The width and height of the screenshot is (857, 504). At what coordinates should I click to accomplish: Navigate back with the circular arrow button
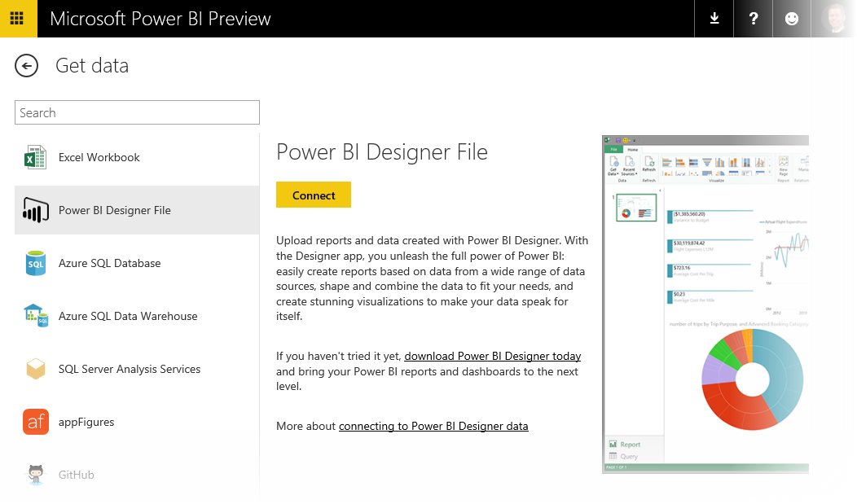26,65
